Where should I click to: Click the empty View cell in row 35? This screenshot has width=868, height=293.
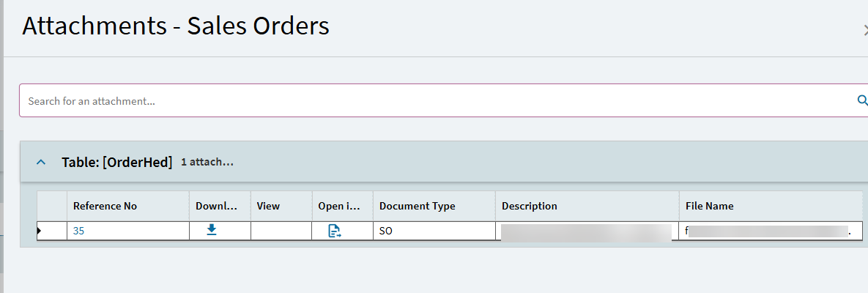(281, 231)
